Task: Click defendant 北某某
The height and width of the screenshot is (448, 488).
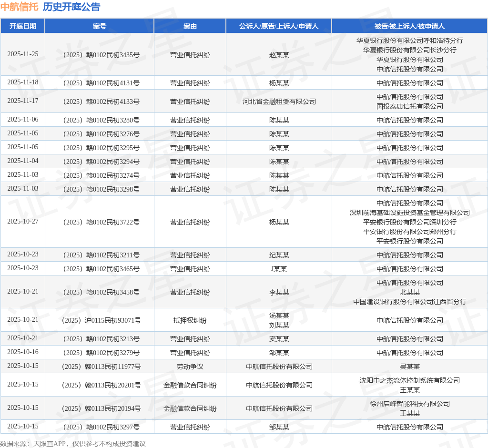Action: 409,292
